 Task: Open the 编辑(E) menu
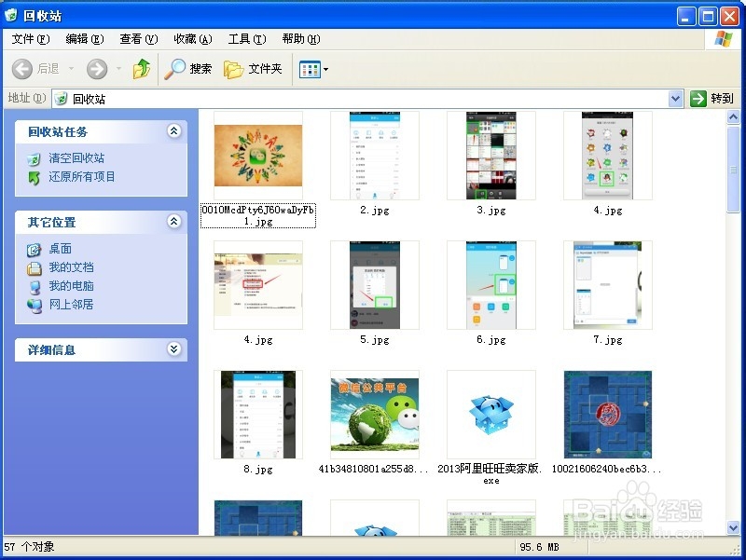(85, 39)
